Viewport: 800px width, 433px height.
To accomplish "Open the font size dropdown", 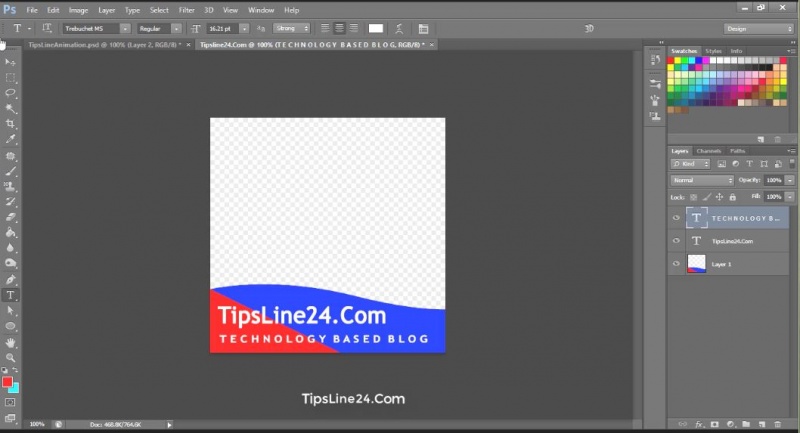I will (244, 29).
